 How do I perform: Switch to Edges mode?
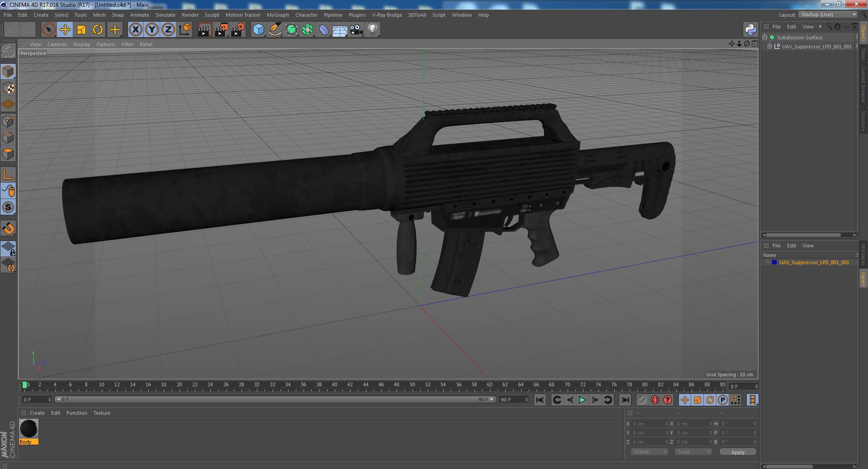(x=8, y=137)
